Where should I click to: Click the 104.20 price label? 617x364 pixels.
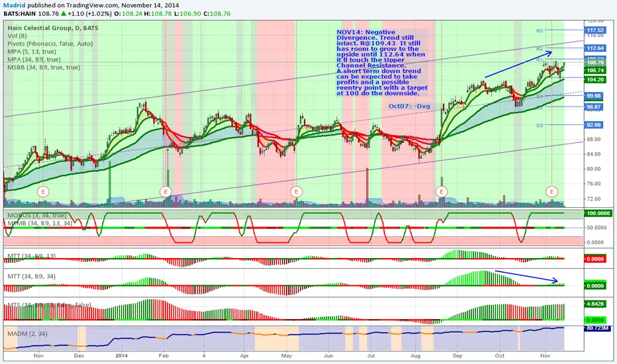594,80
